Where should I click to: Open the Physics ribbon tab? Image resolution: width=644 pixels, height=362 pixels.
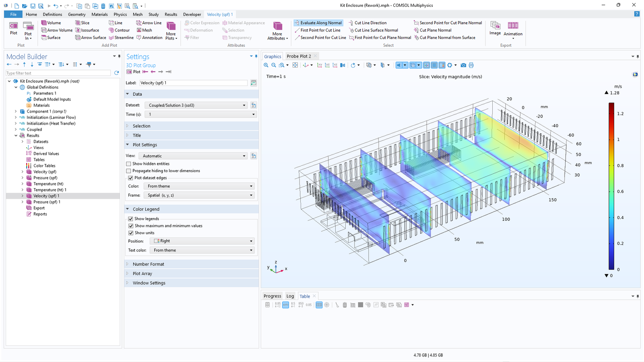[x=120, y=14]
